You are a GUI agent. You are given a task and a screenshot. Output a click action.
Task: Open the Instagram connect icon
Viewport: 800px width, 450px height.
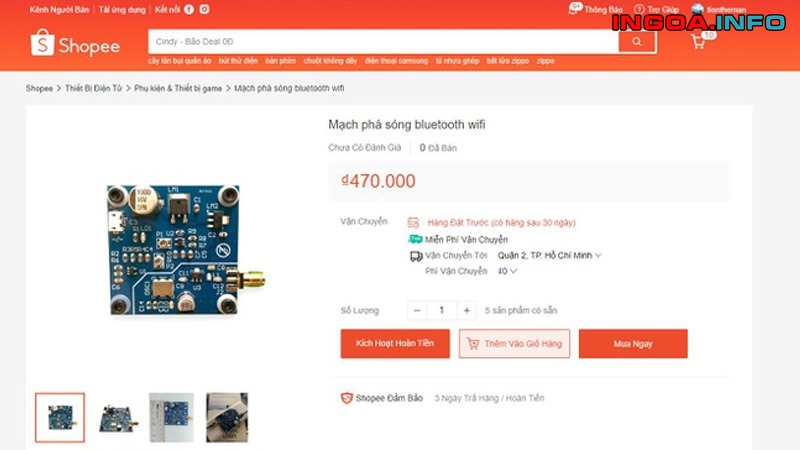click(205, 9)
